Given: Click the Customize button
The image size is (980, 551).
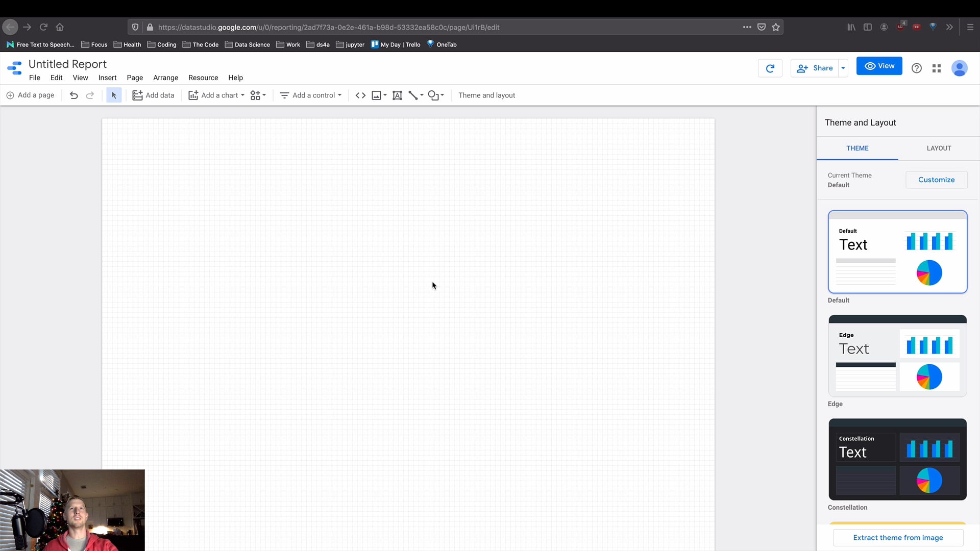Looking at the screenshot, I should coord(936,179).
